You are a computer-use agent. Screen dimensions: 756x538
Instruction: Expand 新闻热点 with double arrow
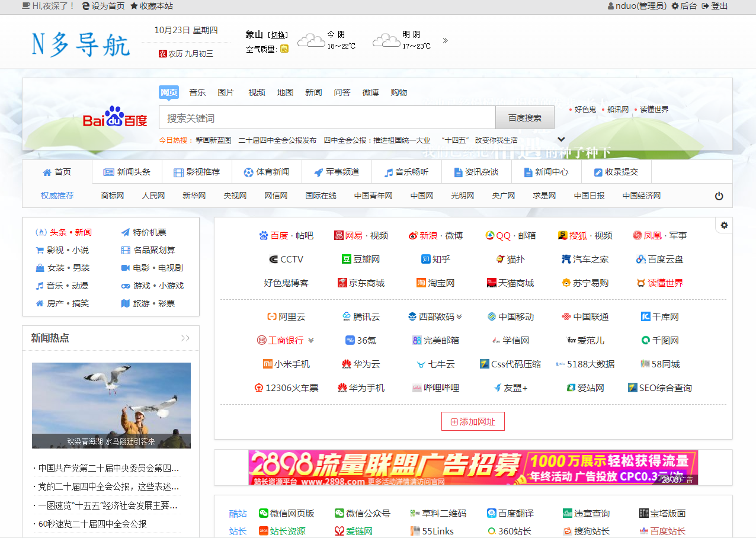coord(185,338)
